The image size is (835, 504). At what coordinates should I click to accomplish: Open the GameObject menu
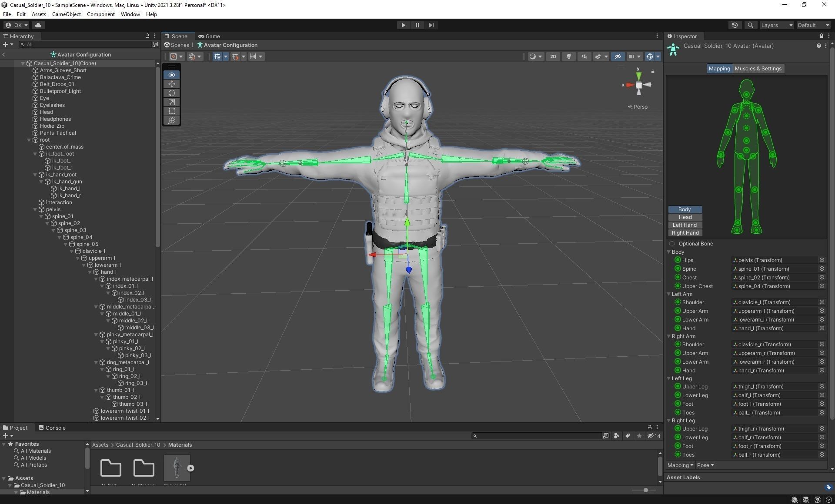click(66, 14)
